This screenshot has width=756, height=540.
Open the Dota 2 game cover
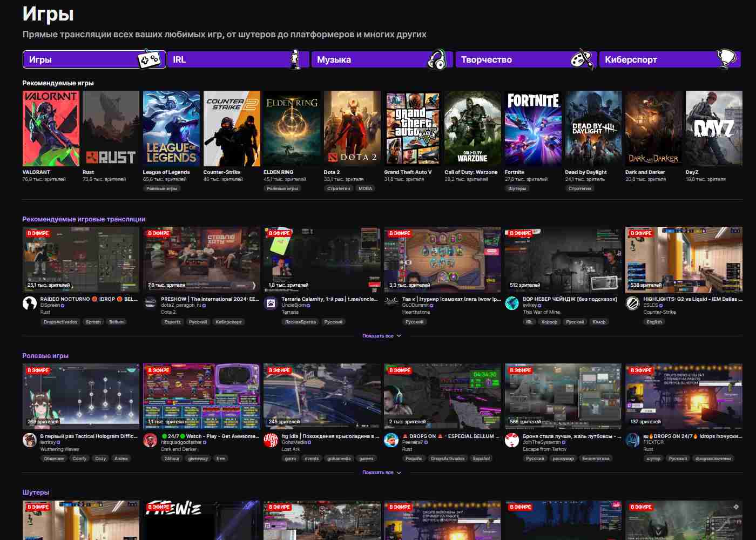[352, 129]
